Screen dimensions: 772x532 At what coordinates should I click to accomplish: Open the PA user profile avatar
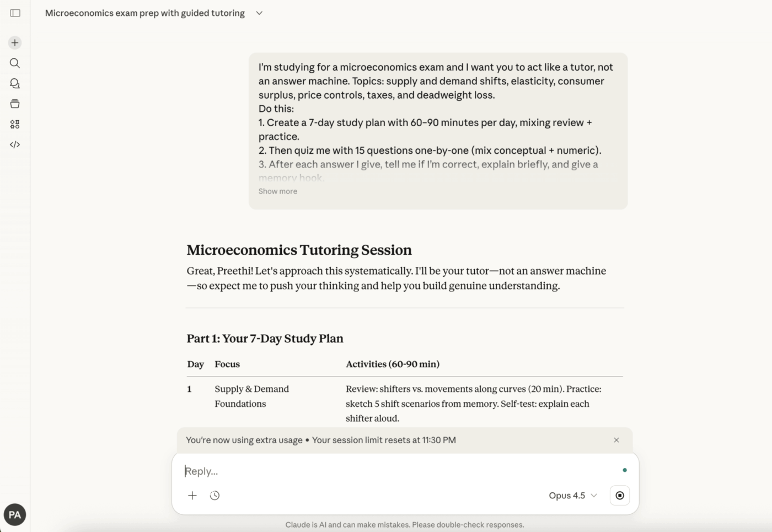[x=15, y=515]
